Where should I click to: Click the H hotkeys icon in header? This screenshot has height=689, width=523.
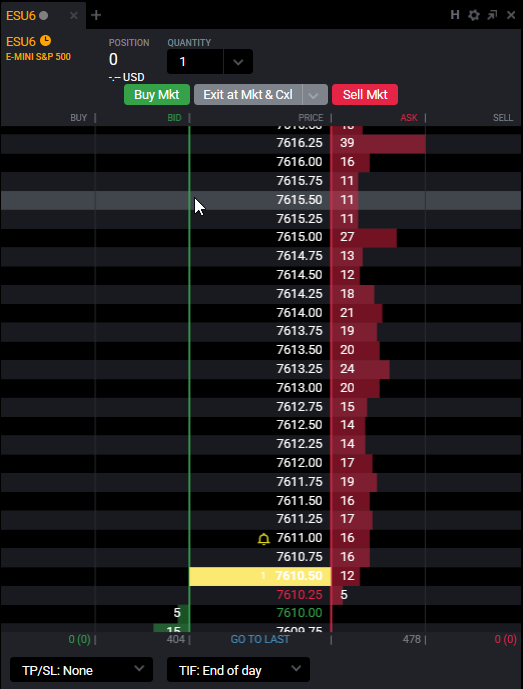(455, 15)
